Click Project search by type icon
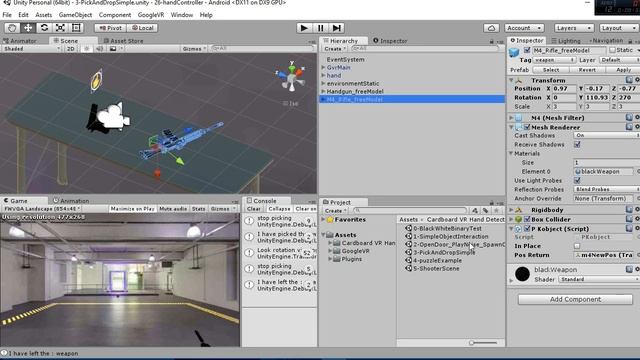 475,211
